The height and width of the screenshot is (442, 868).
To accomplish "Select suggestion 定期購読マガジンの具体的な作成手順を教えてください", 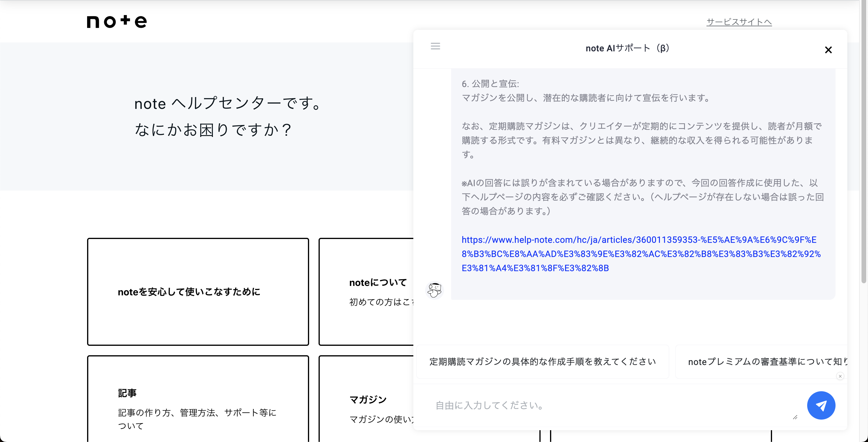I will [x=543, y=361].
